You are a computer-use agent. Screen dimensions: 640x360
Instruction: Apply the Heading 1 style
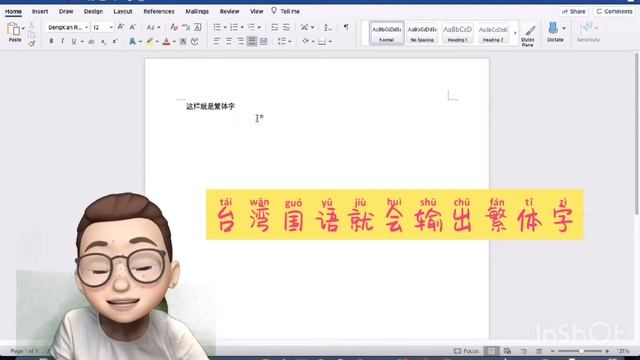pyautogui.click(x=457, y=33)
